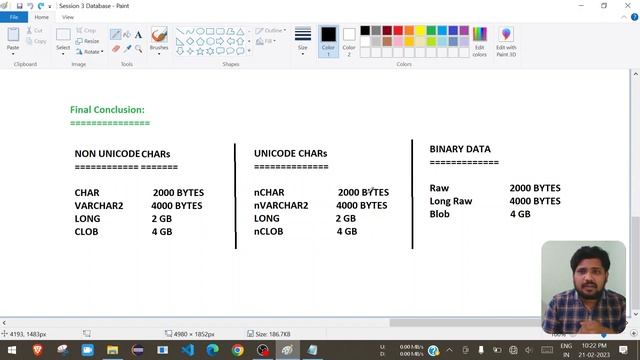Expand the Paste dropdown arrow

[13, 54]
